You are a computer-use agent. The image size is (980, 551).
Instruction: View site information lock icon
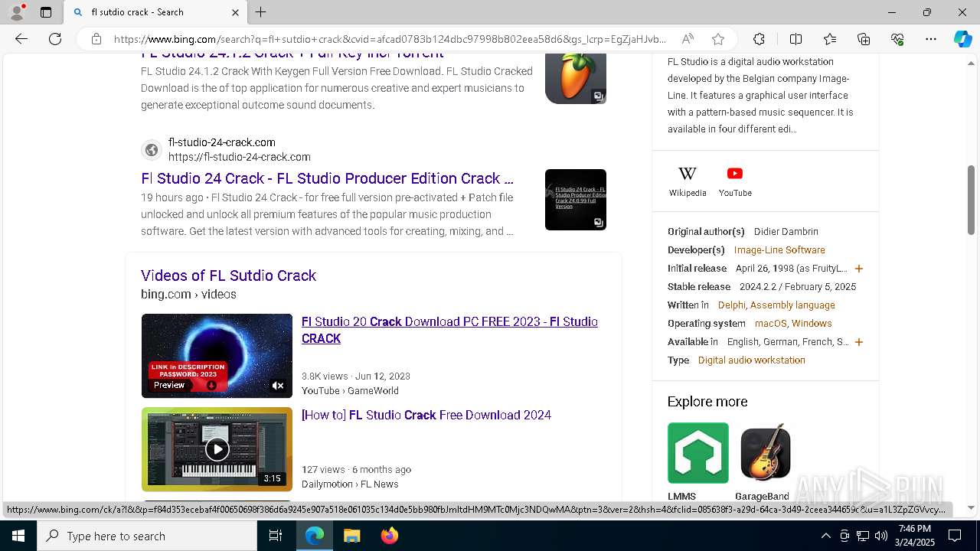tap(96, 39)
